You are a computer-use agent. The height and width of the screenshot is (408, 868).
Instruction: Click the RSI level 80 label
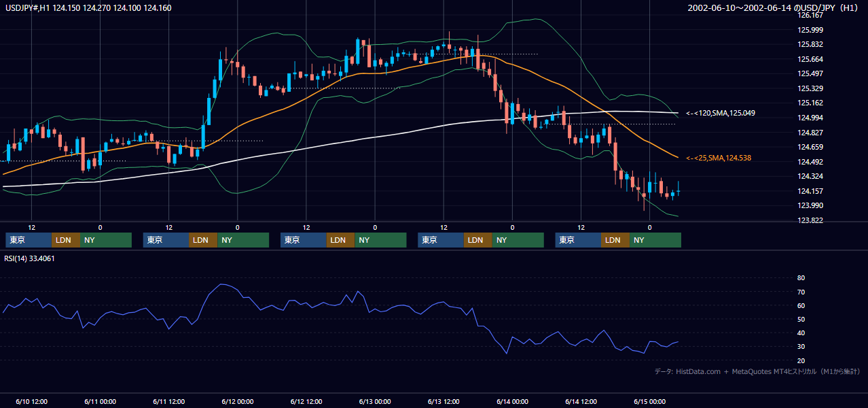coord(801,278)
